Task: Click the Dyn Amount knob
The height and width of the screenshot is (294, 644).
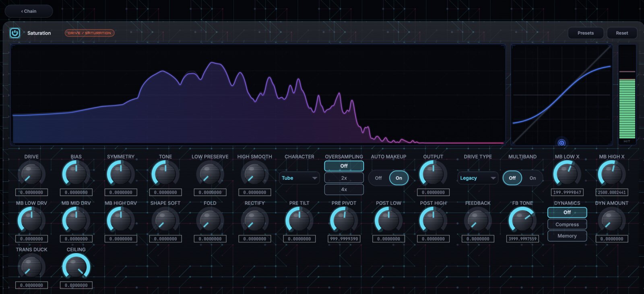Action: click(x=611, y=220)
